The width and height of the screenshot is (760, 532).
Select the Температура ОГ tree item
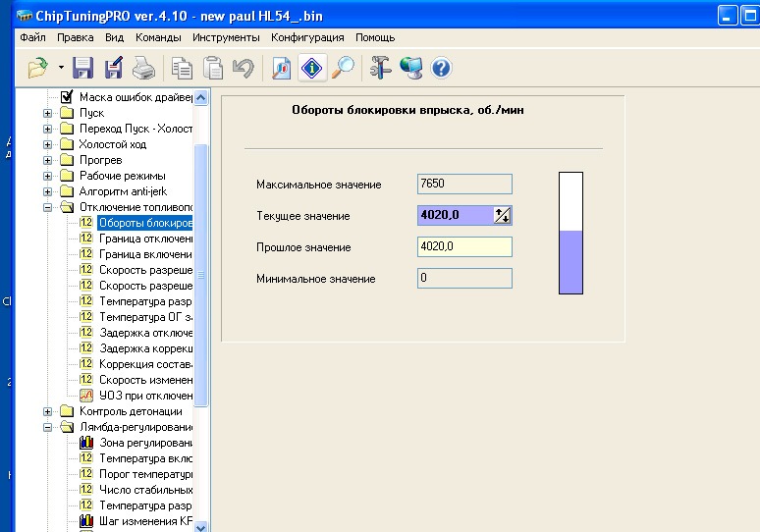point(145,317)
